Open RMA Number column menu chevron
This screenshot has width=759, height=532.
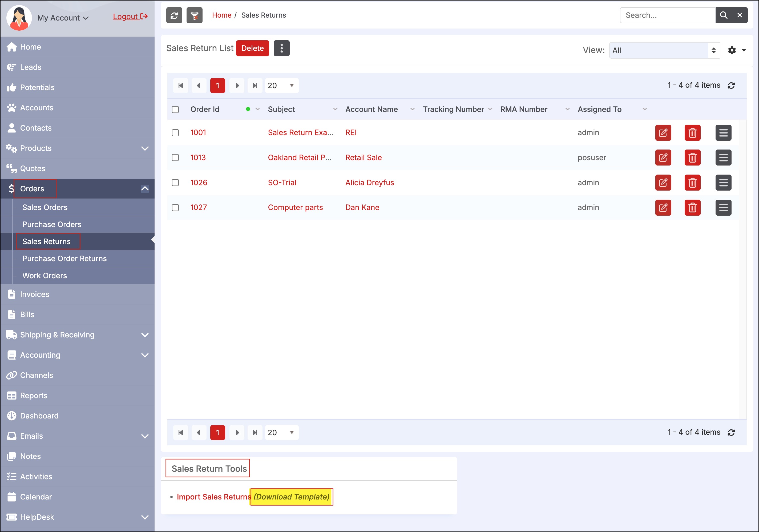pyautogui.click(x=568, y=109)
